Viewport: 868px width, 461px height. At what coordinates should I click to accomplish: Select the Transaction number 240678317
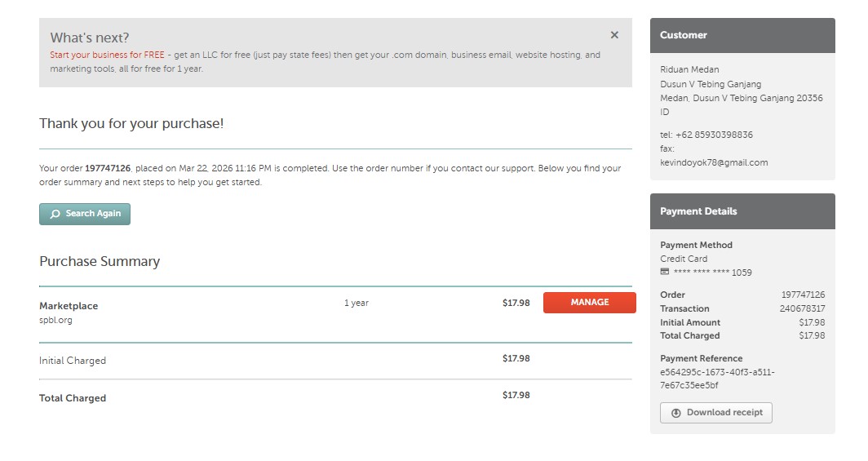point(802,308)
